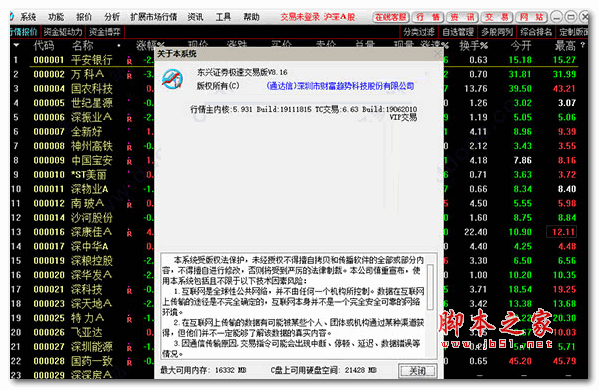This screenshot has width=599, height=390.
Task: Switch to the 资金驱动力 tab
Action: (62, 32)
